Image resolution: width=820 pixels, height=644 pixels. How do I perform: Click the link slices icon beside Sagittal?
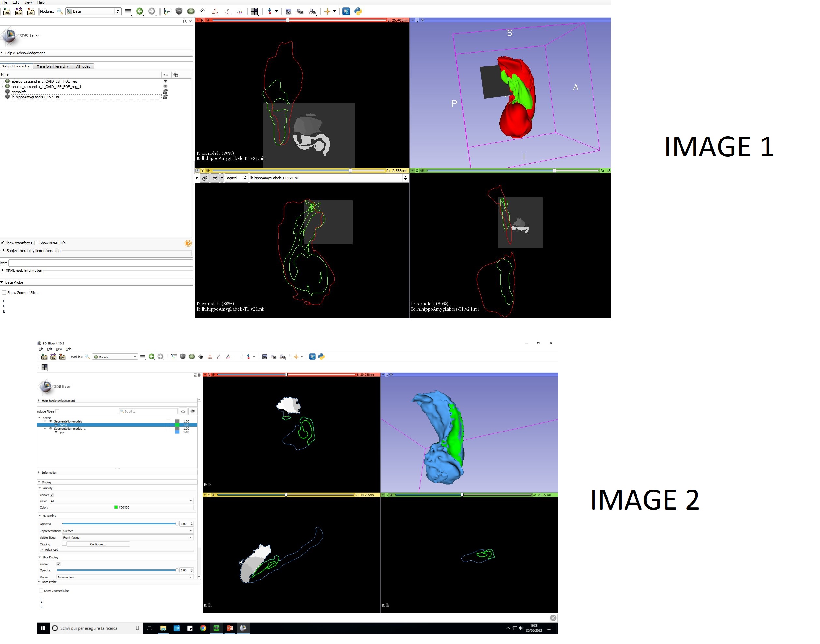tap(205, 178)
